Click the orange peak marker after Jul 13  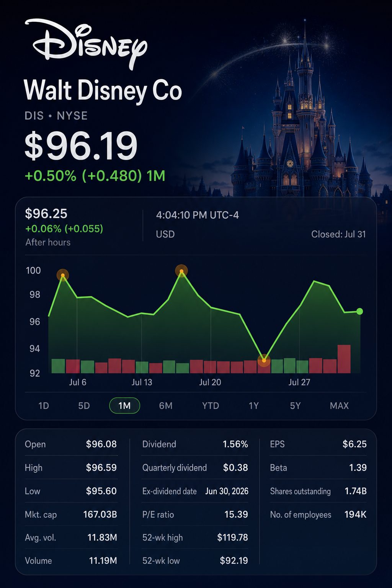181,271
